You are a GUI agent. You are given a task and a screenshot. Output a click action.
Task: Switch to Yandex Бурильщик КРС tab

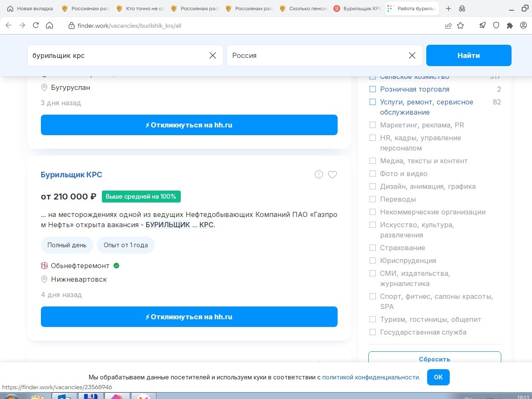pos(357,9)
